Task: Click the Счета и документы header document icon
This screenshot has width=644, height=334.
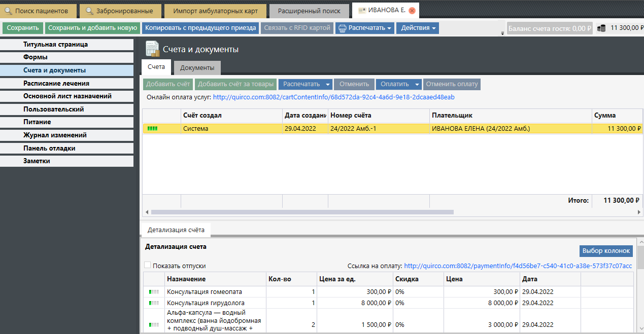Action: 152,49
